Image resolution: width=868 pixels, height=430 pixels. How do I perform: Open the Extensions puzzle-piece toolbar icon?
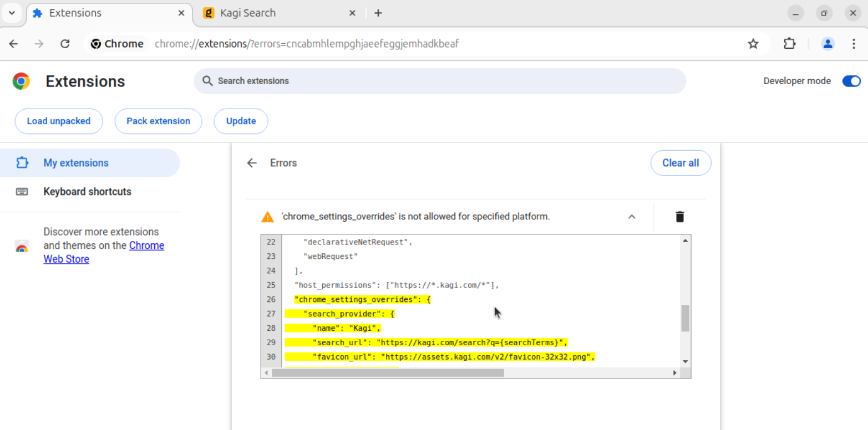point(789,44)
